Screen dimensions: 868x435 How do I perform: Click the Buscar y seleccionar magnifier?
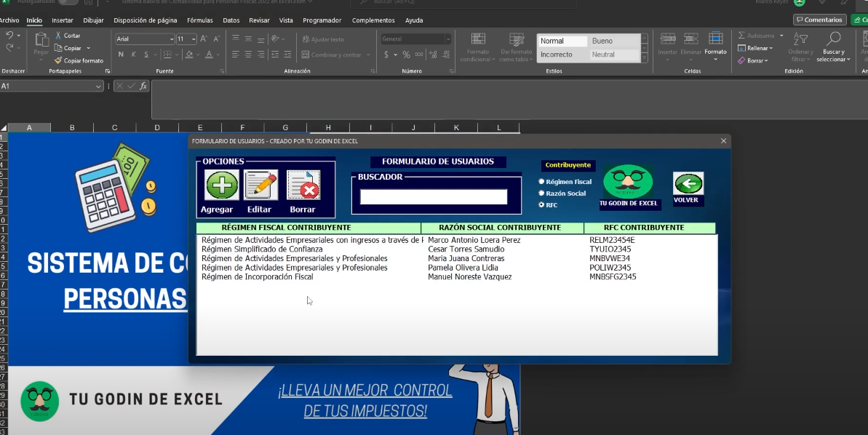click(833, 39)
